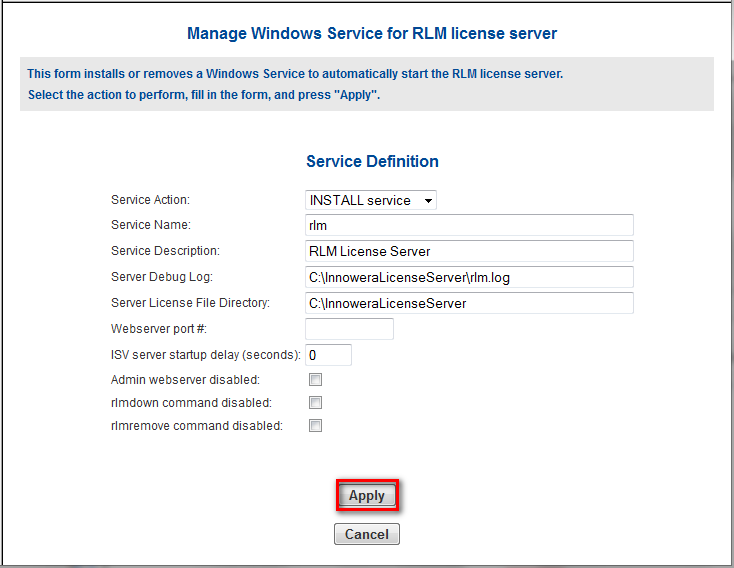Click the 'Webserver port #:' label text
Viewport: 734px width, 568px height.
tap(158, 329)
